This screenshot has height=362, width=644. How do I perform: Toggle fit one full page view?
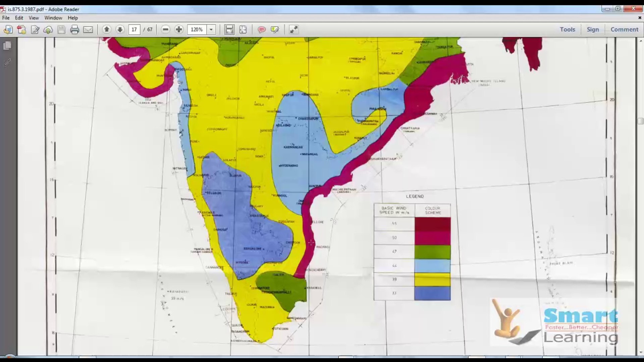[243, 29]
